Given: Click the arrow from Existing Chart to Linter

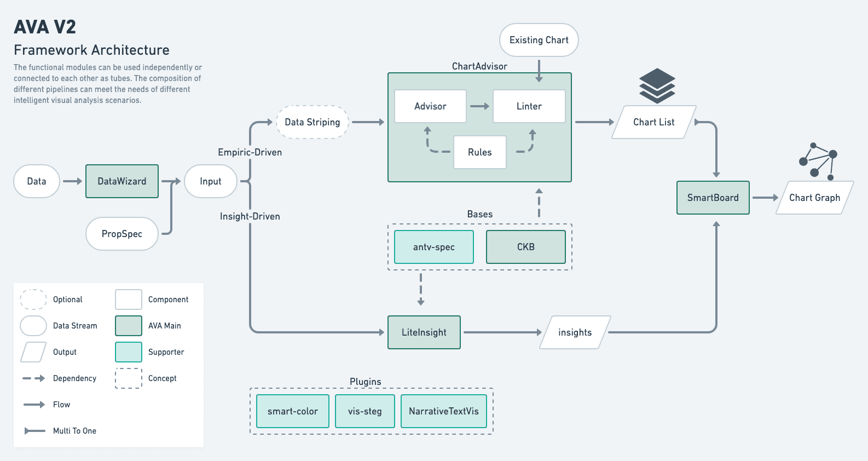Looking at the screenshot, I should [x=539, y=71].
